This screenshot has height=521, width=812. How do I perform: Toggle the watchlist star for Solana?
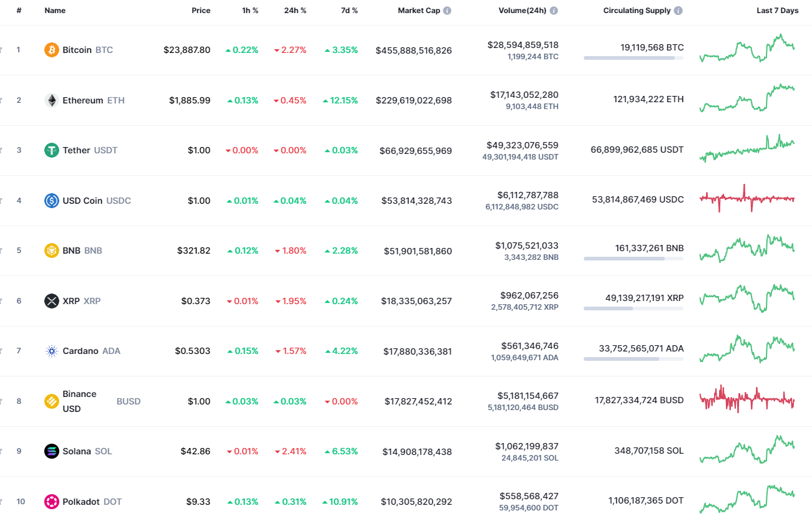click(x=2, y=451)
